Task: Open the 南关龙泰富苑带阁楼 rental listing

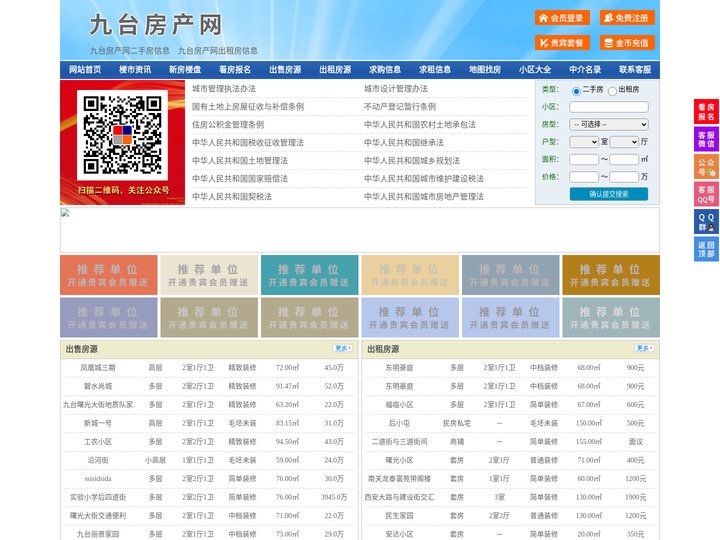Action: coord(399,478)
